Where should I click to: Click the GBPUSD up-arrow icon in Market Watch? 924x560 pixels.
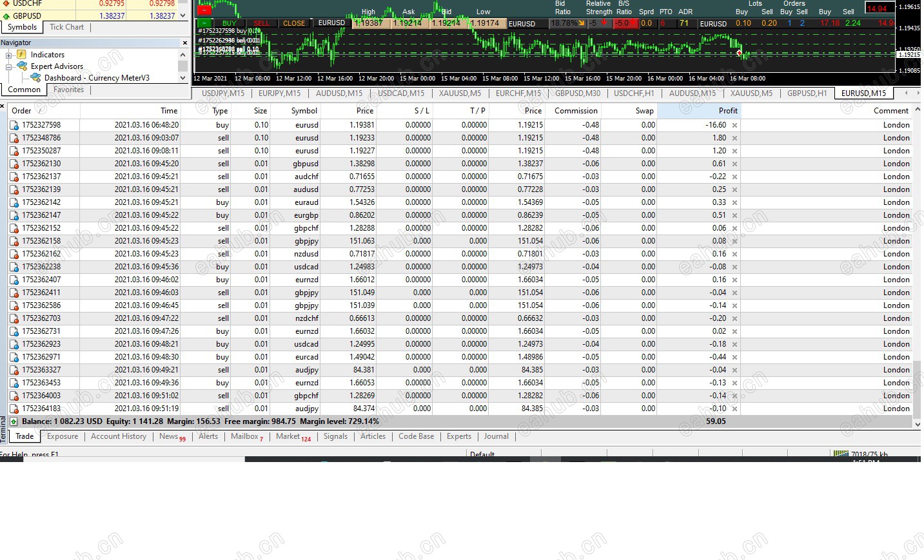6,16
